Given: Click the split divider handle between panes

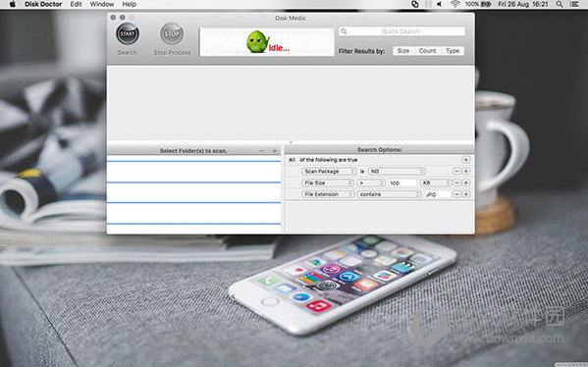Looking at the screenshot, I should (x=291, y=142).
